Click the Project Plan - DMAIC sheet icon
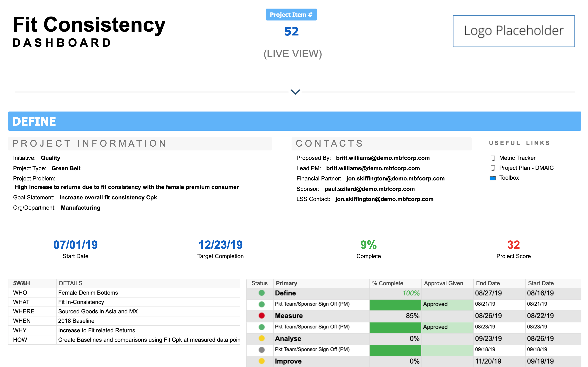This screenshot has width=588, height=367. tap(492, 168)
